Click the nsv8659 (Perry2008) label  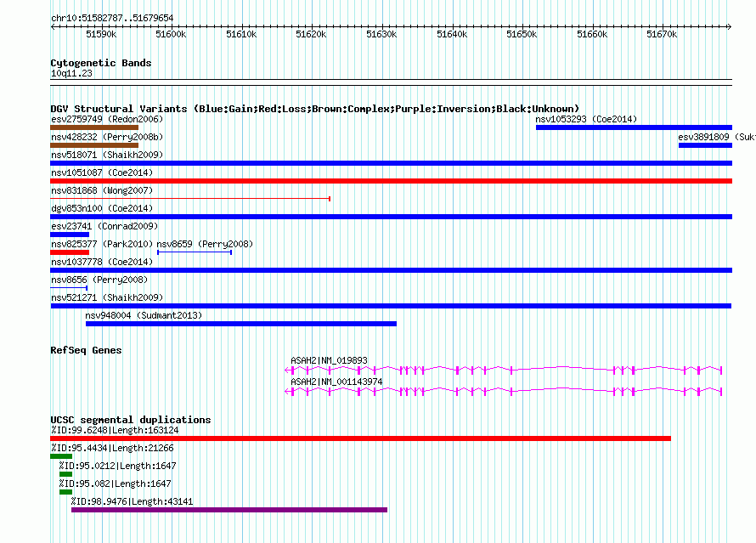coord(205,244)
